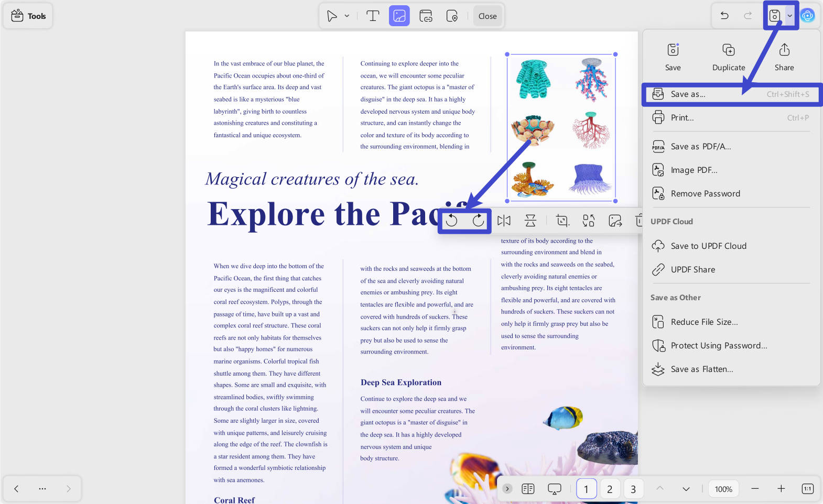
Task: Go to the previous page arrow
Action: click(660, 488)
